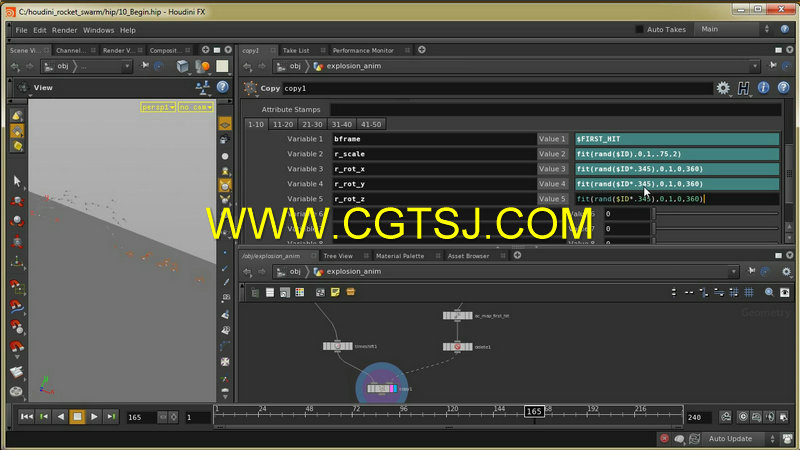This screenshot has height=450, width=800.
Task: Select the delete1 node
Action: (x=458, y=347)
